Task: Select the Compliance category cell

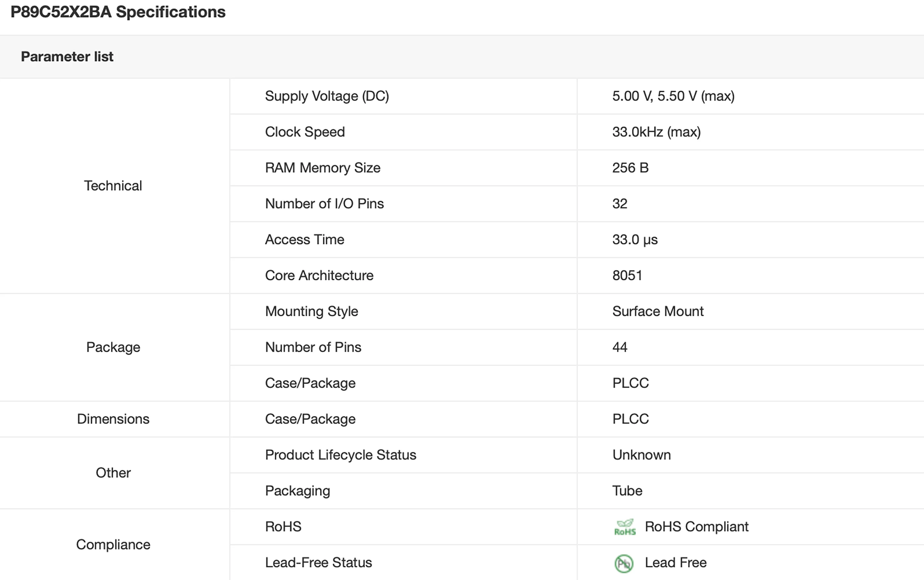Action: [x=113, y=544]
